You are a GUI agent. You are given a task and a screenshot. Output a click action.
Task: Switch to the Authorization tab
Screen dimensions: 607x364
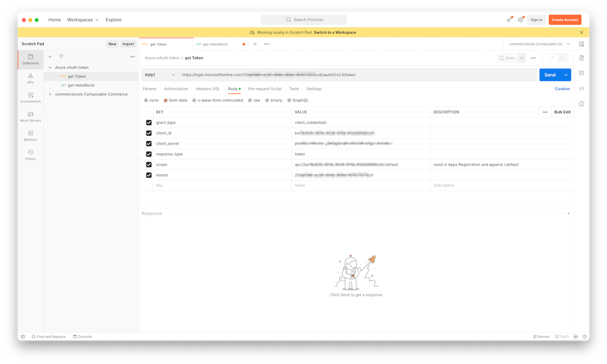(176, 89)
